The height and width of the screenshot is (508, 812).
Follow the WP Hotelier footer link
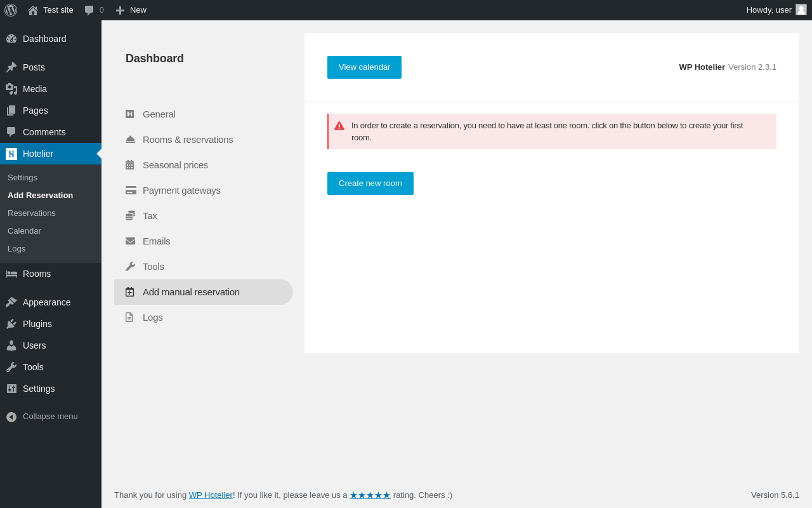point(211,495)
